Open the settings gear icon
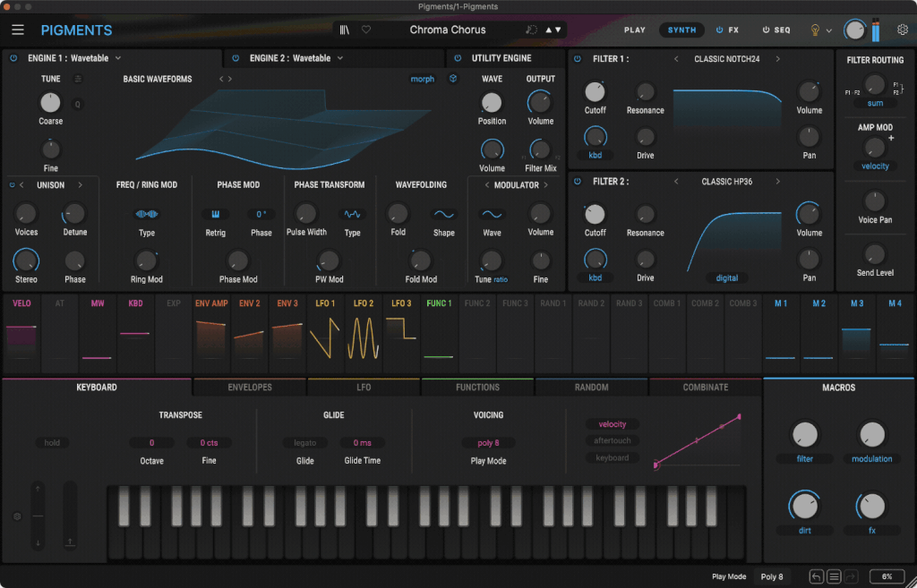This screenshot has width=917, height=588. 903,30
